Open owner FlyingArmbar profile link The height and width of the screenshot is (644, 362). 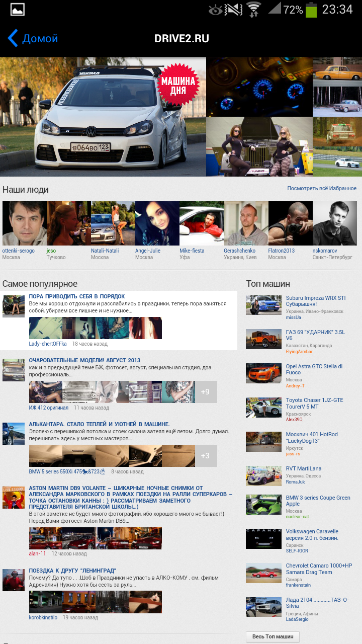coord(299,352)
